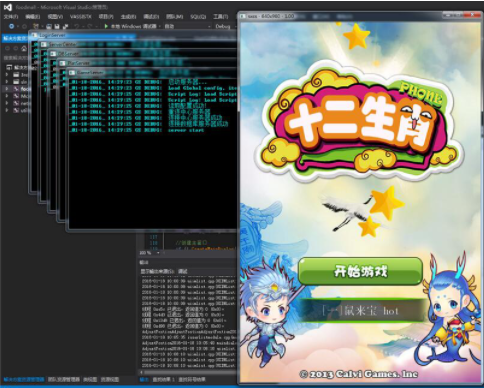
Task: Expand the first project node in Solution Explorer
Action: coord(7,75)
